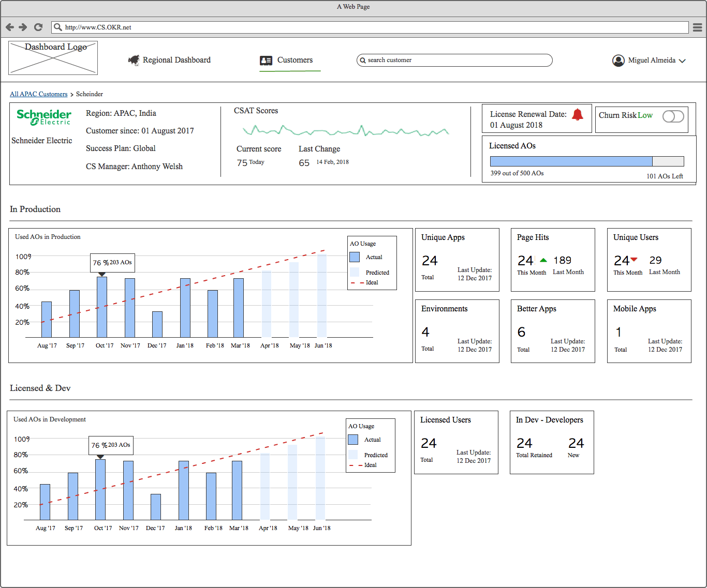Click the search customer input field

tap(454, 60)
